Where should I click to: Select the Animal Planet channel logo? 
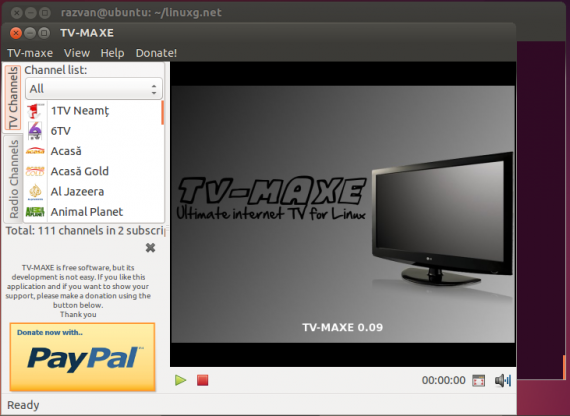tap(35, 212)
